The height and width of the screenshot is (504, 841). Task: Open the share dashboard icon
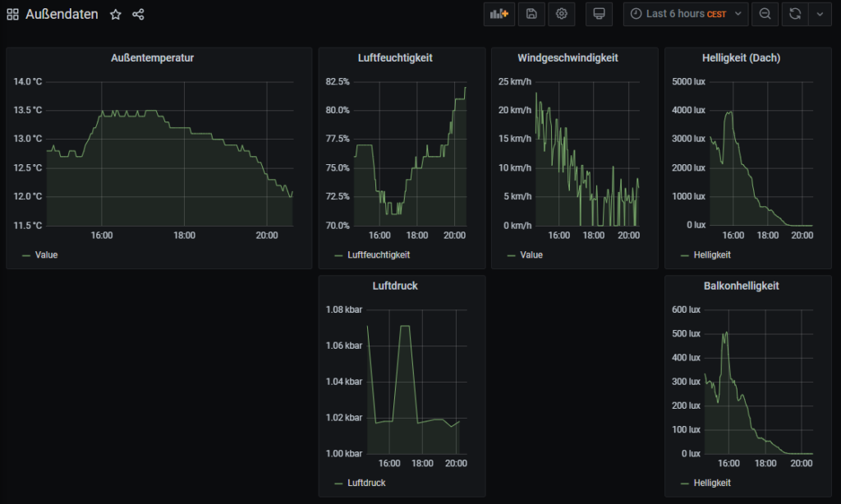coord(137,14)
